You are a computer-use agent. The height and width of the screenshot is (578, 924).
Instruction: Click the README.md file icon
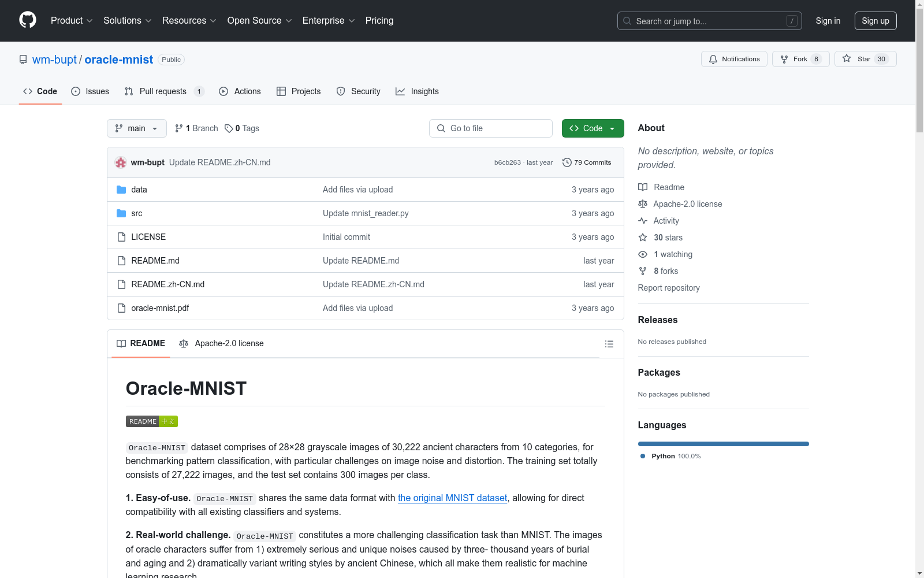[x=121, y=261]
